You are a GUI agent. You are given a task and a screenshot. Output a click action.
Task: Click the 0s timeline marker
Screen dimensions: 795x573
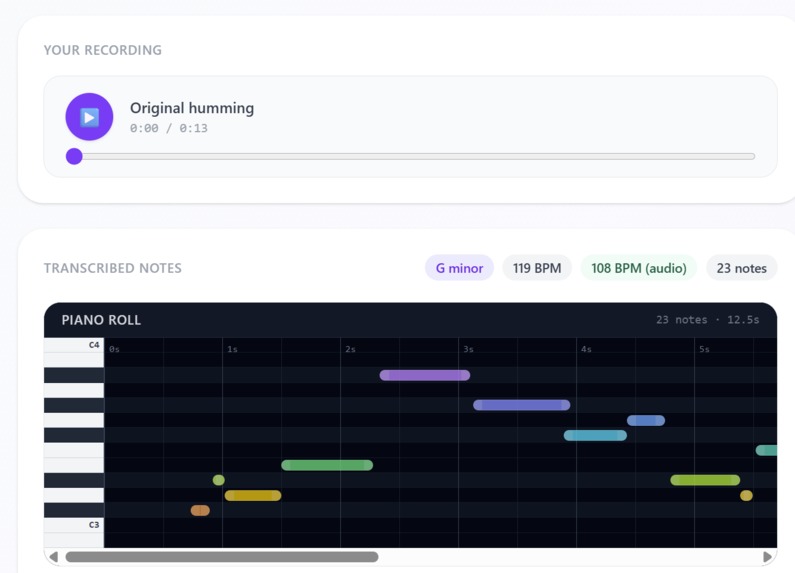click(x=115, y=349)
